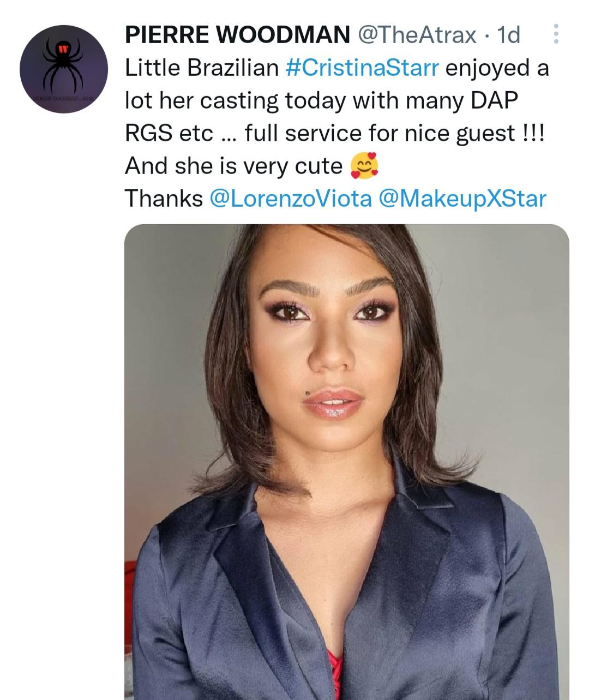Click the PIERRE WOODMAN display name
Viewport: 589px width, 700px height.
point(237,35)
